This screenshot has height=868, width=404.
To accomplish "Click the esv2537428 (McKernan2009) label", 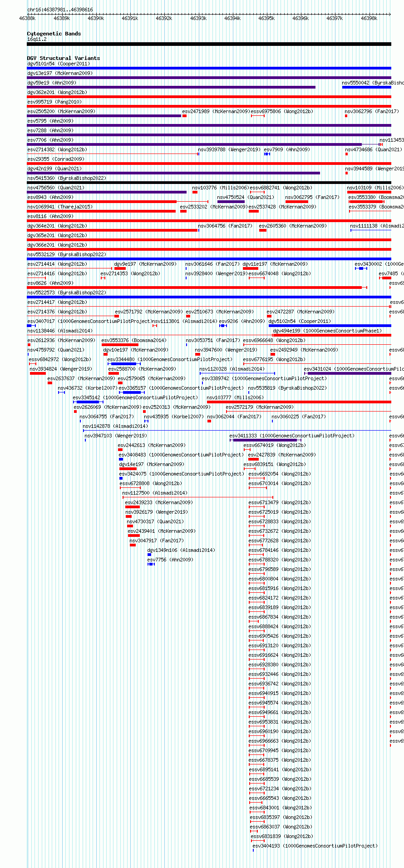I will point(283,207).
